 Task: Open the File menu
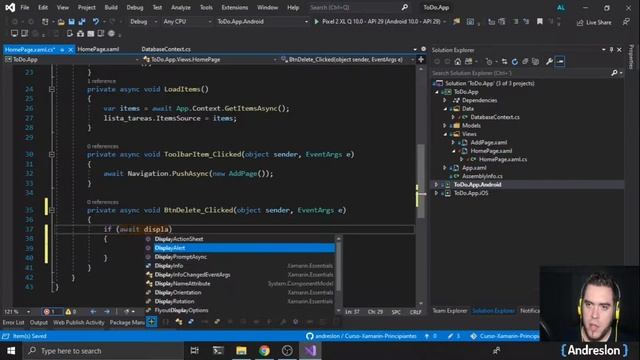coord(25,7)
